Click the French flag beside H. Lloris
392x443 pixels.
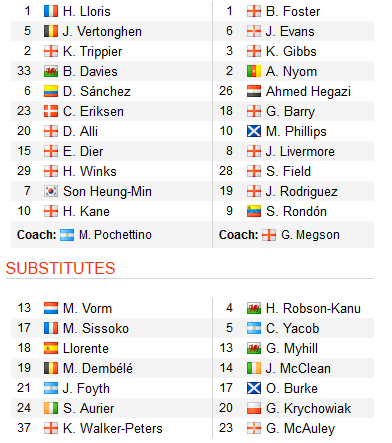coord(51,11)
